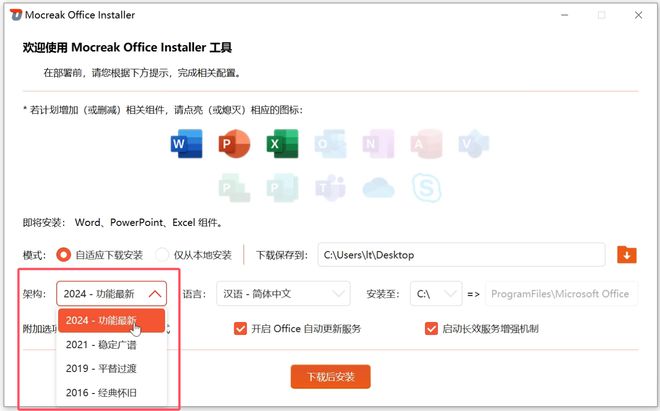Click the 下载后安装 button

click(330, 376)
